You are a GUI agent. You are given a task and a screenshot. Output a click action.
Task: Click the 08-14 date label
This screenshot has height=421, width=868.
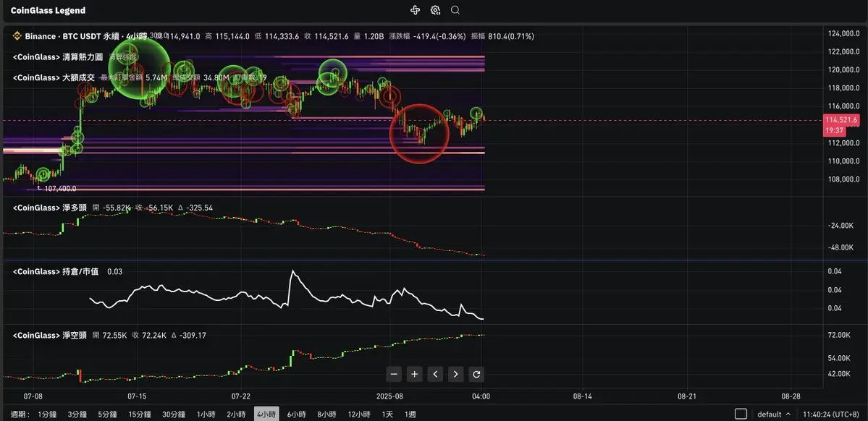pos(582,396)
